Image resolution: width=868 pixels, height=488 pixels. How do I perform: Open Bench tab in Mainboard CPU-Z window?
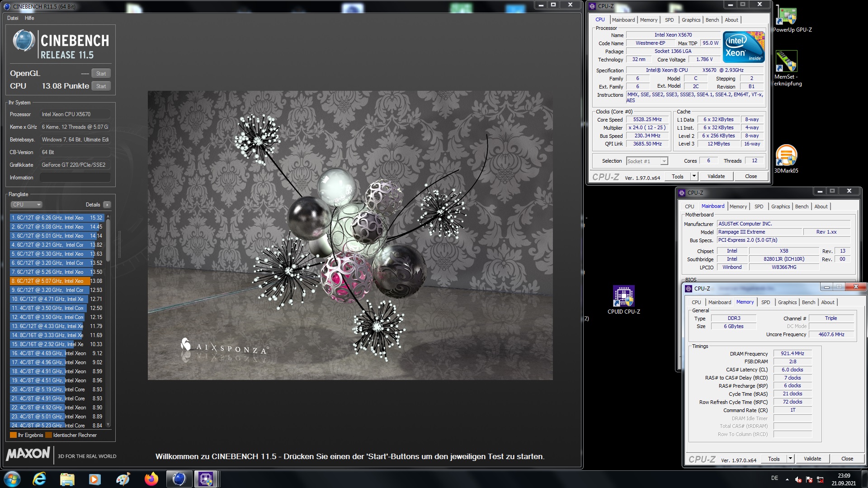click(802, 206)
